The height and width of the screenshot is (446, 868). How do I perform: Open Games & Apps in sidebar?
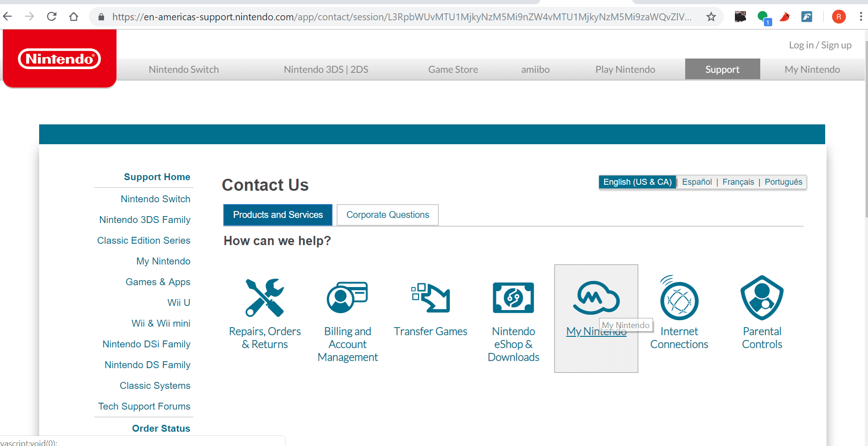(x=158, y=282)
